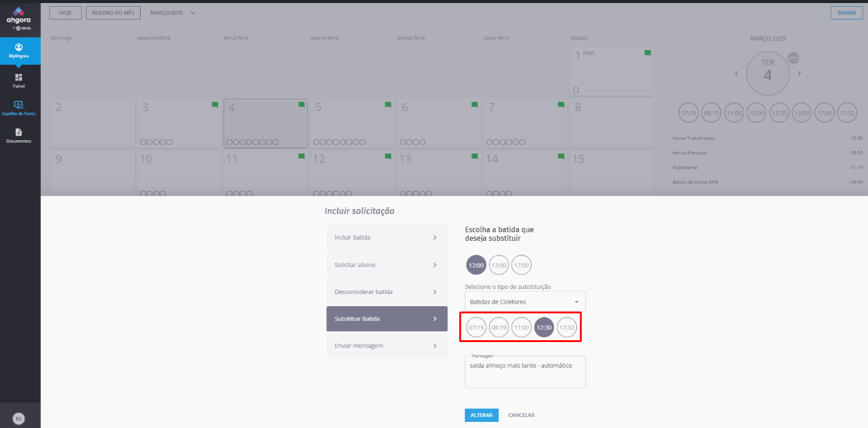The image size is (868, 428).
Task: Select day 4 in the calendar
Action: coord(266,123)
